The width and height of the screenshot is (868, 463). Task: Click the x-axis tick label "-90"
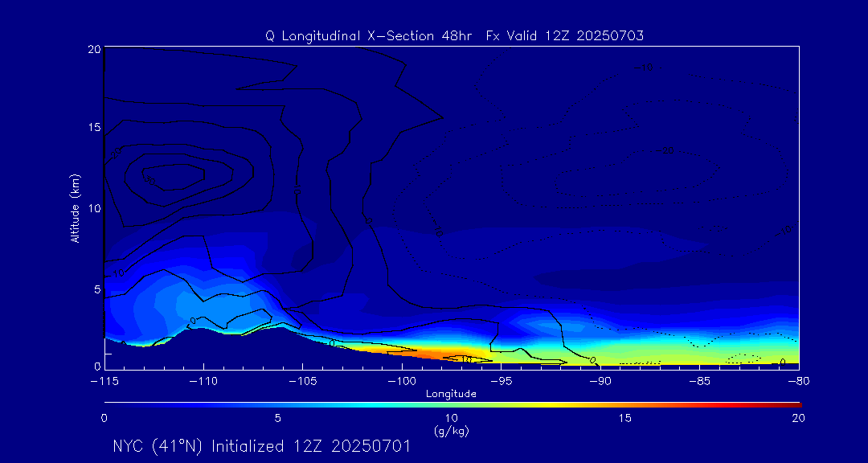tap(600, 382)
